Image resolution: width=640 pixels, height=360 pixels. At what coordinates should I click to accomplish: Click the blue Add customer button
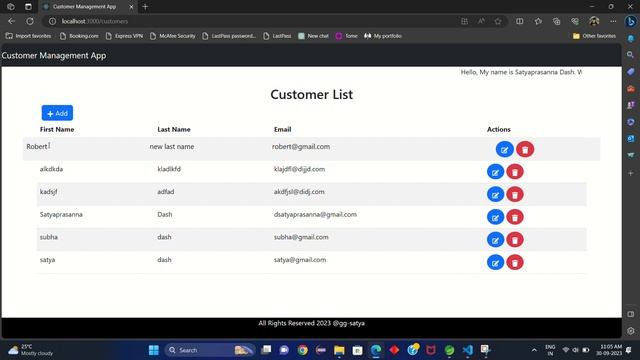57,113
